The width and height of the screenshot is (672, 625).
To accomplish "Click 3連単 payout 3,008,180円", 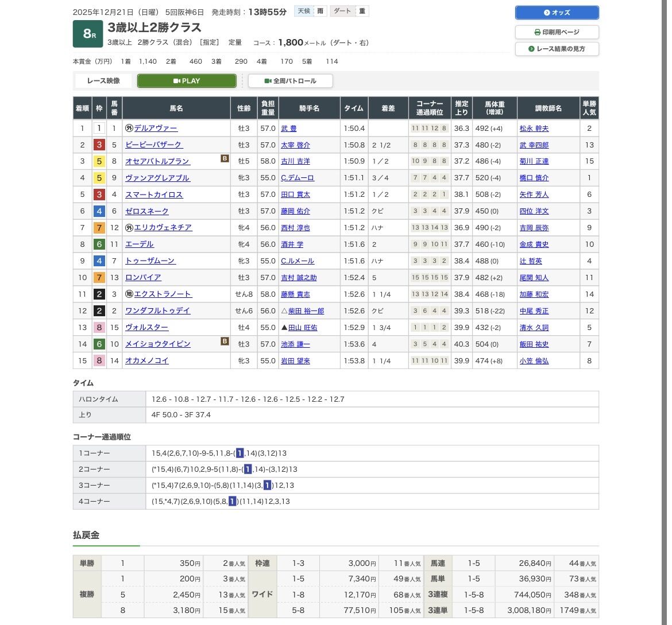I will click(530, 610).
